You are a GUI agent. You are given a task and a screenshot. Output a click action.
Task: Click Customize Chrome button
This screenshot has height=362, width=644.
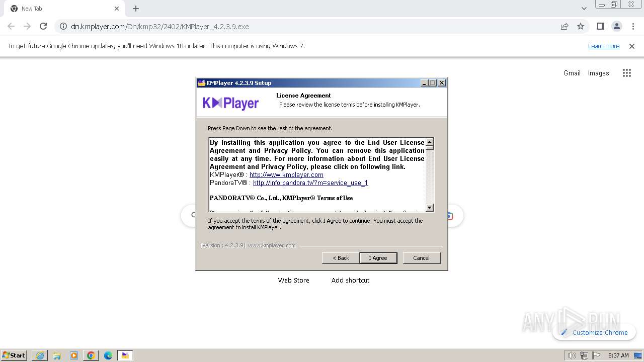coord(594,332)
